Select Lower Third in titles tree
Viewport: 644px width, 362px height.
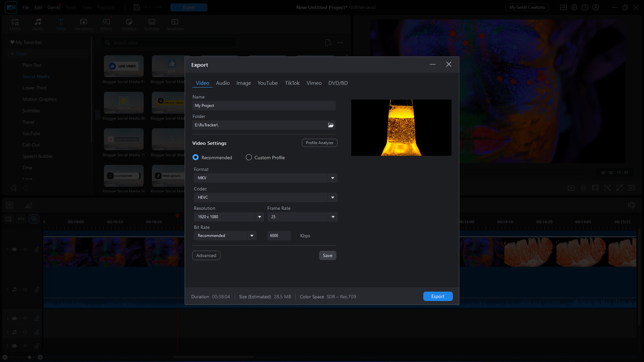pos(34,88)
